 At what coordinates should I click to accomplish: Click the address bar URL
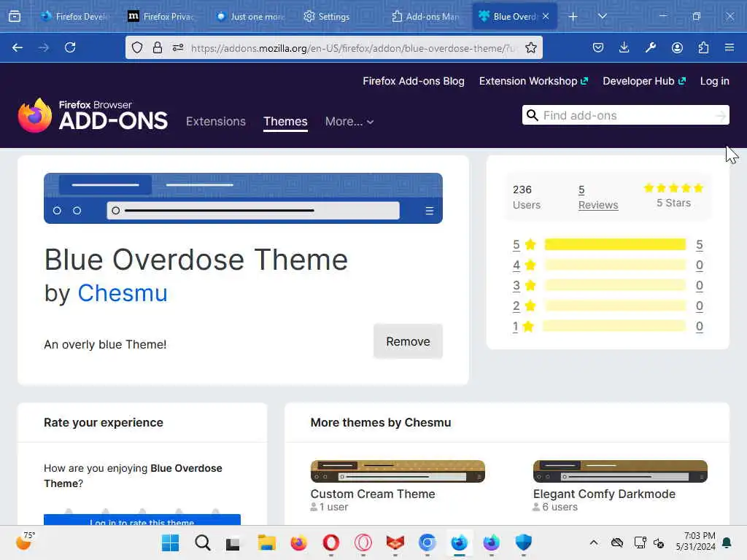coord(352,48)
